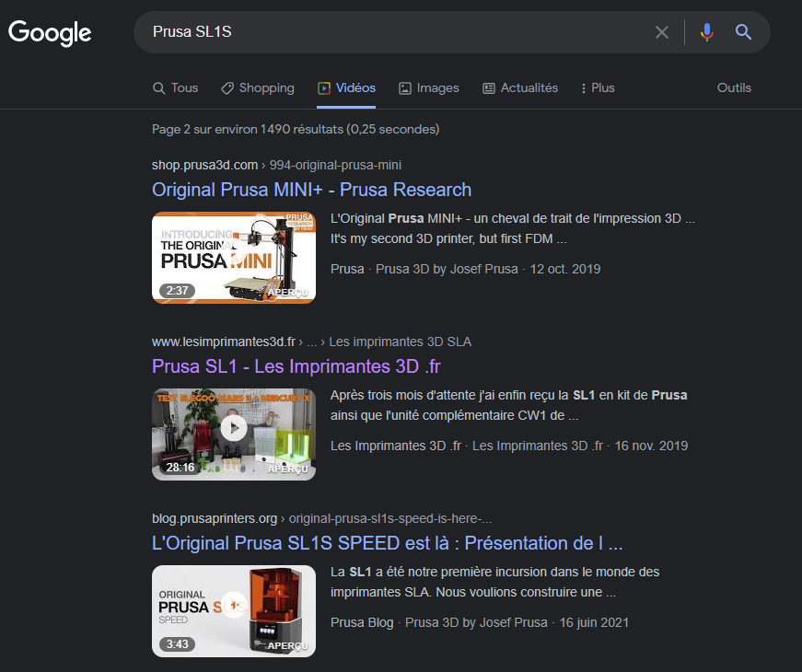Click the Actualités newspaper icon
Screen dimensions: 802x672
tap(488, 88)
